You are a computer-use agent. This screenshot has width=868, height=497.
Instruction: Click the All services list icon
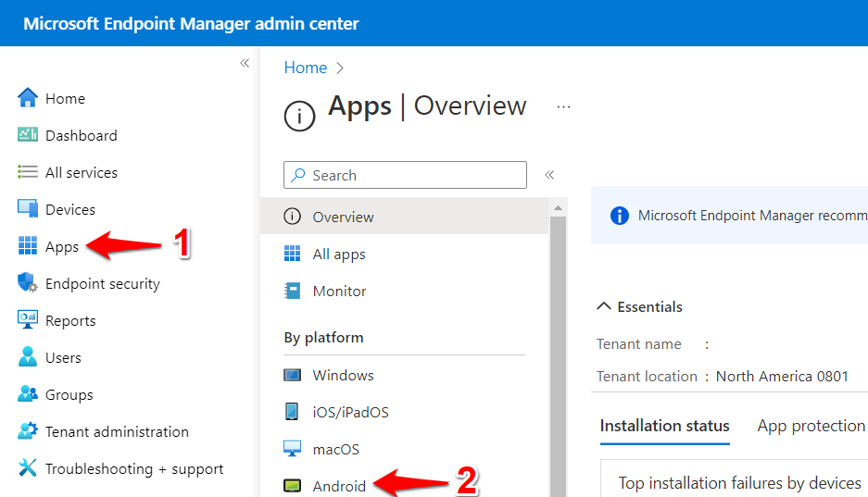coord(28,172)
